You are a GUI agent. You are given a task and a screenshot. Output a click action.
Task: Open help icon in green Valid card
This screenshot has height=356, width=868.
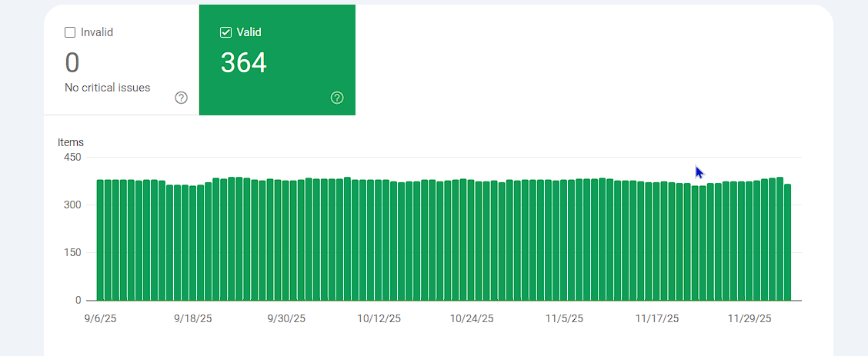point(337,98)
